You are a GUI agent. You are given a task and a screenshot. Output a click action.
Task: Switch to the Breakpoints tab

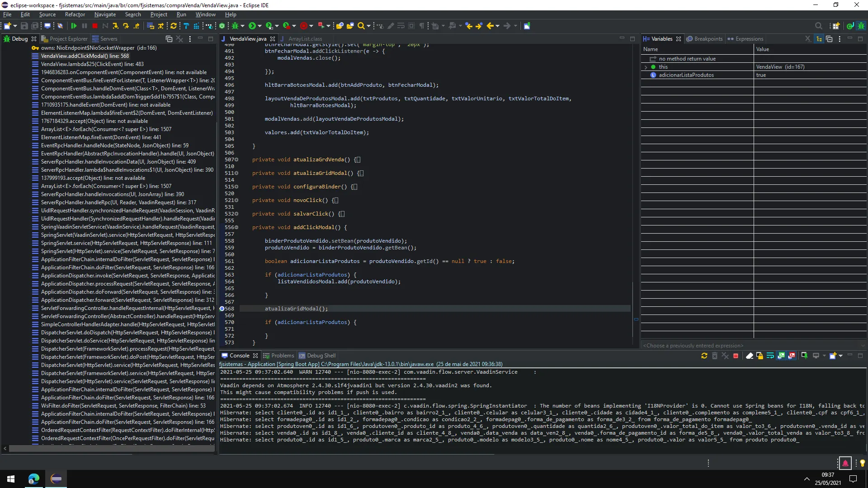point(708,39)
